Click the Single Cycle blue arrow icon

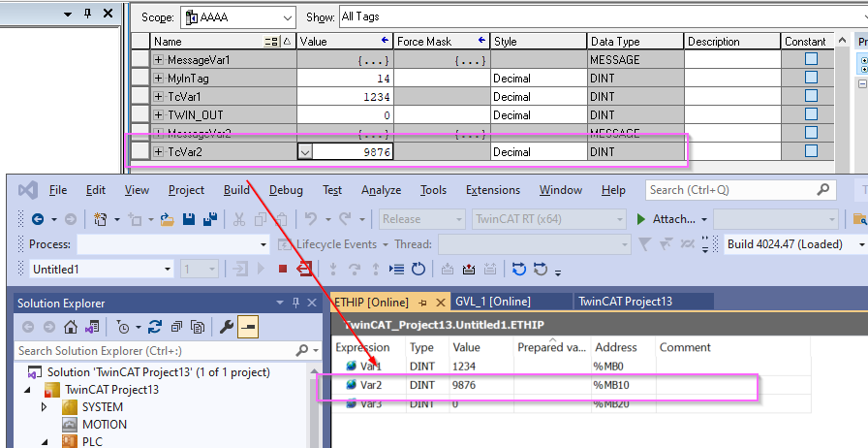pyautogui.click(x=518, y=270)
